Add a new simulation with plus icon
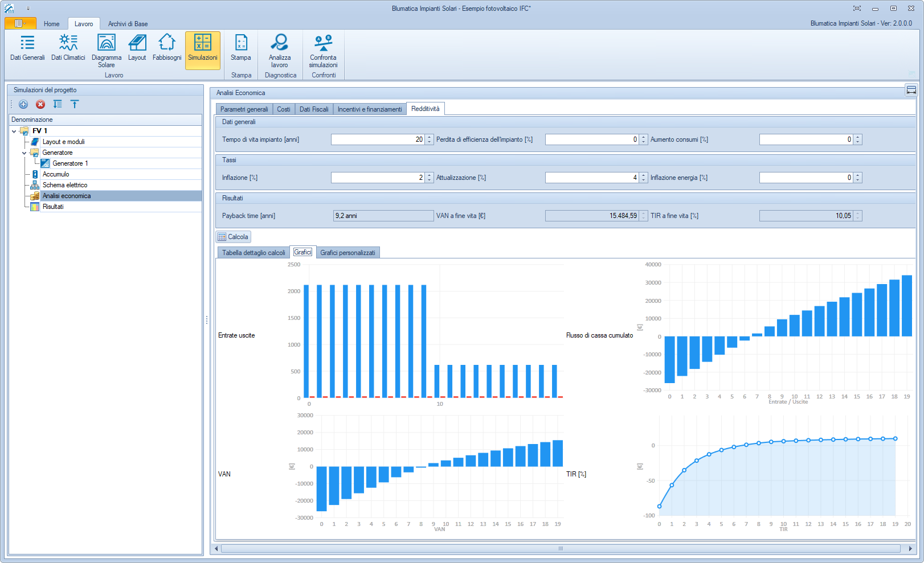 [23, 104]
